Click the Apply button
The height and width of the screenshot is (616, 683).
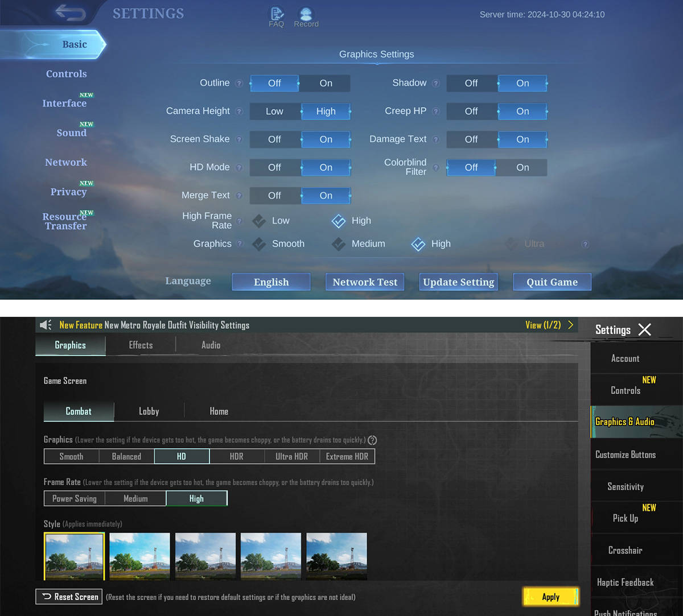550,597
